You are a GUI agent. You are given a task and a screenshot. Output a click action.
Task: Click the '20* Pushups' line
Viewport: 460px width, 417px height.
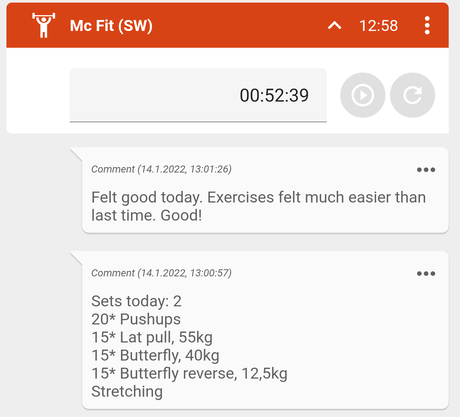point(136,319)
